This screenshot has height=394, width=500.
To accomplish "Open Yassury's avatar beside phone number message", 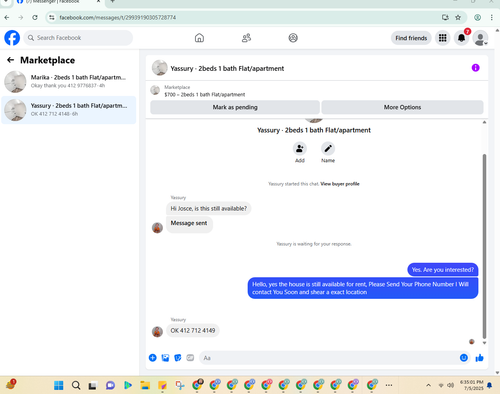I will point(157,331).
